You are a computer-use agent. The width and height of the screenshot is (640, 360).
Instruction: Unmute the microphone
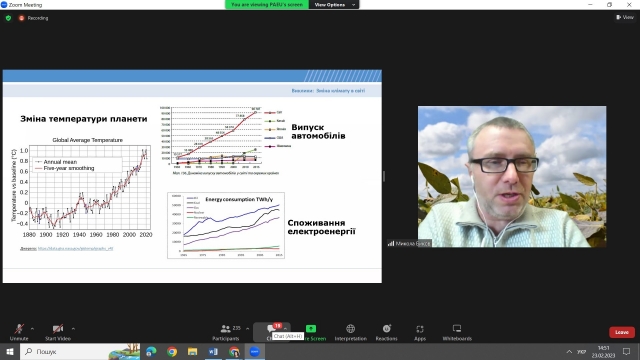pyautogui.click(x=19, y=332)
